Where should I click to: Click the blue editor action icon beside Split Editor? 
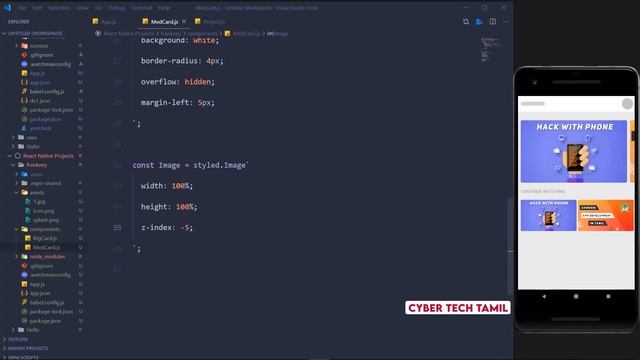tap(479, 22)
